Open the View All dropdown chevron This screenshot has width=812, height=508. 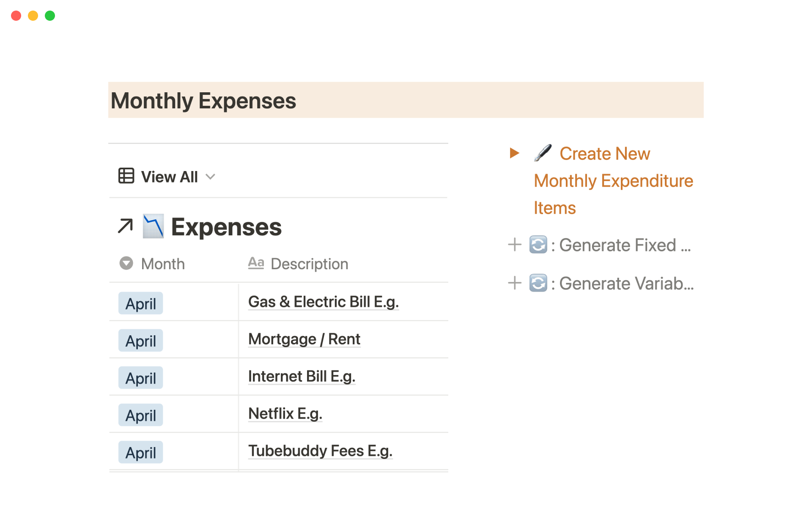click(210, 177)
